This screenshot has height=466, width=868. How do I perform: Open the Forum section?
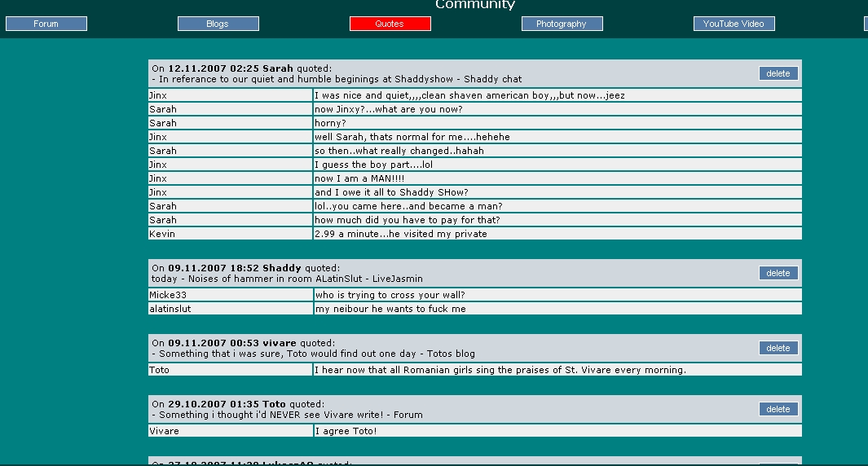46,24
